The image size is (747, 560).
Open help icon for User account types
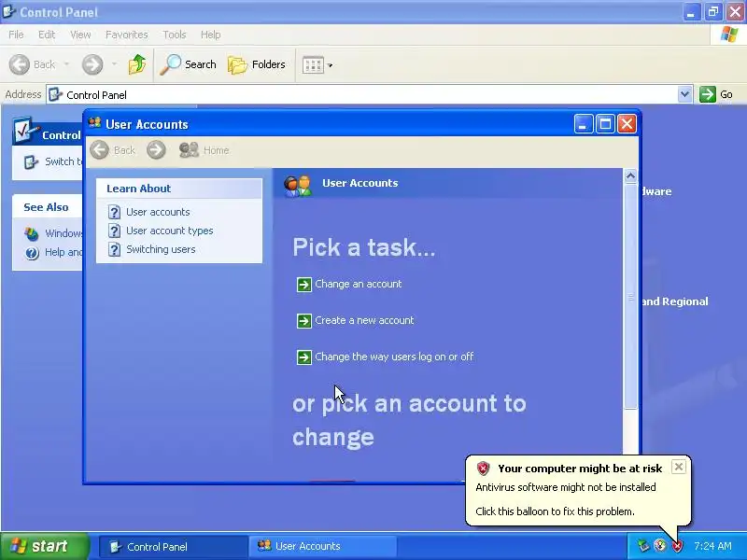click(x=114, y=231)
